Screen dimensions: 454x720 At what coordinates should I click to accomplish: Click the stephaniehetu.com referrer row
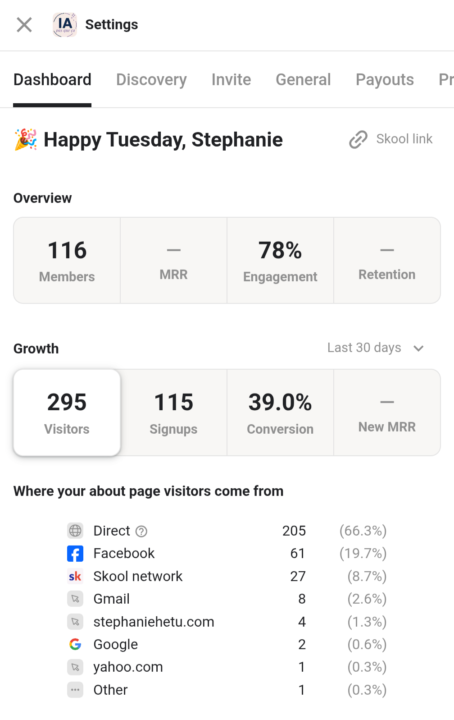point(227,622)
